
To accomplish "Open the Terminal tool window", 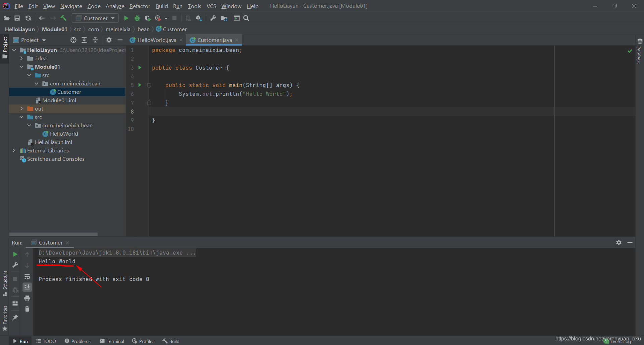I will click(x=112, y=341).
